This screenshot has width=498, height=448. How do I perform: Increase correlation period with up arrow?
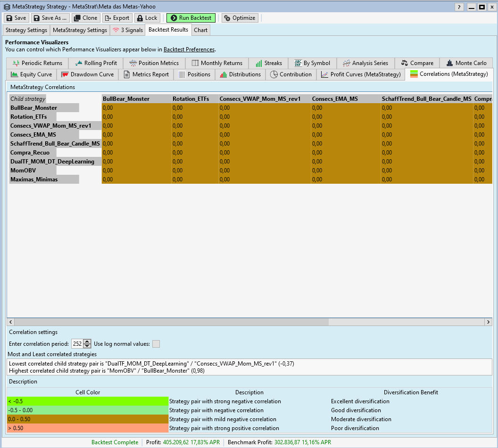87,342
